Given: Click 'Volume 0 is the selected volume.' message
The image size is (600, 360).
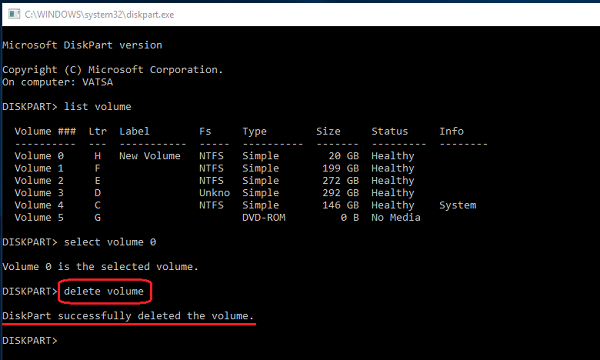Looking at the screenshot, I should (100, 267).
